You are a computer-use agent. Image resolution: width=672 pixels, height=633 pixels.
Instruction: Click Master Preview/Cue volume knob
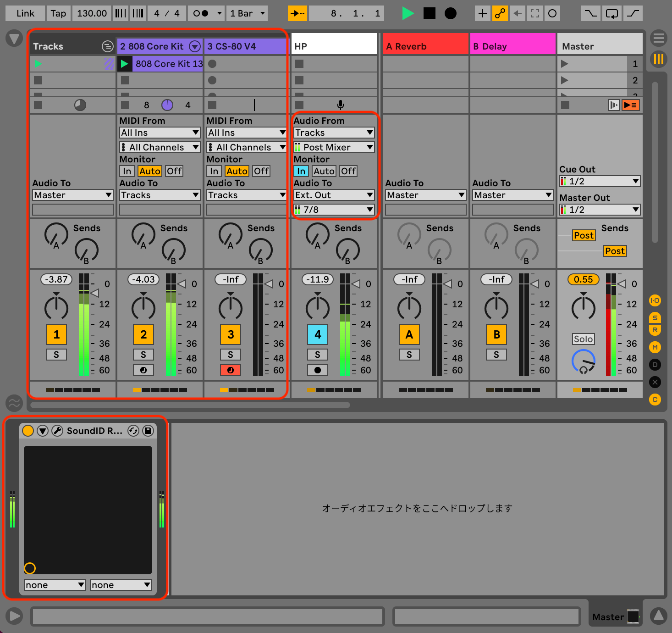[584, 361]
